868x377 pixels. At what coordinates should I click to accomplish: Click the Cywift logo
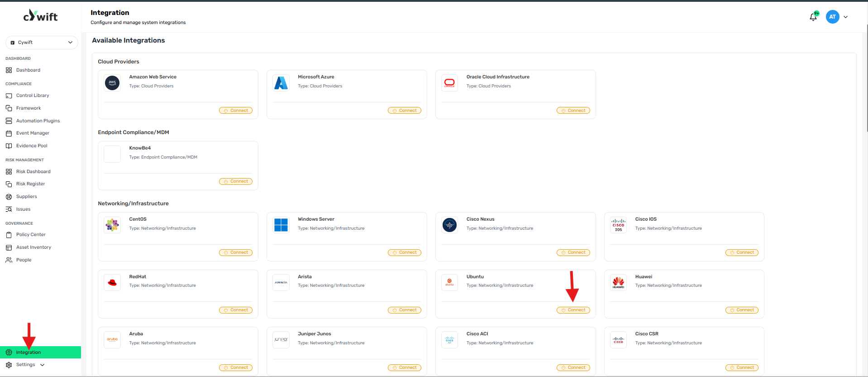(x=40, y=16)
